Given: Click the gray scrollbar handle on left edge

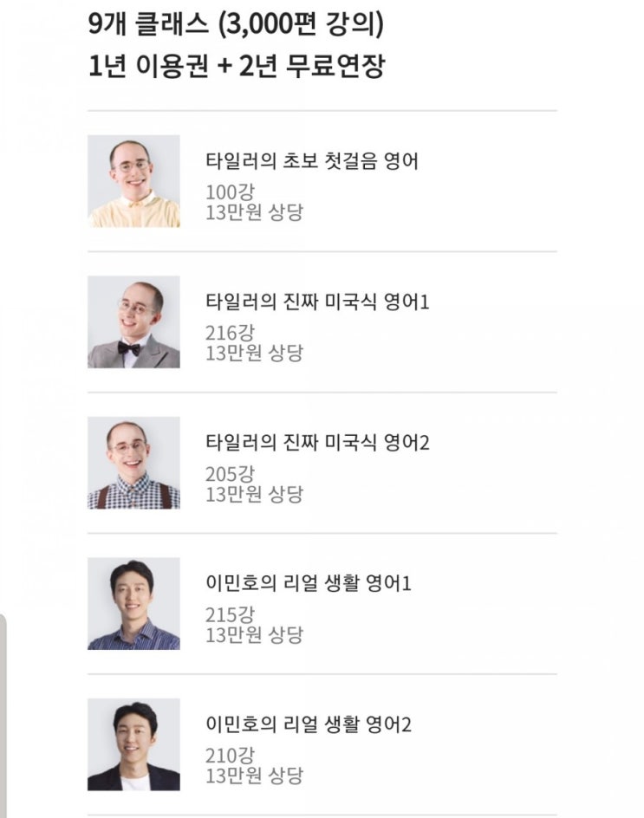Looking at the screenshot, I should coord(3,716).
